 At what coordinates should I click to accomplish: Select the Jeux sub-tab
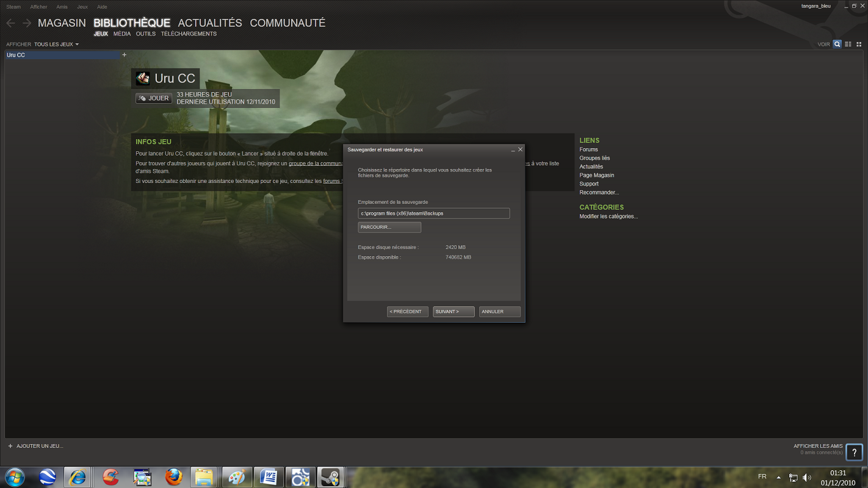coord(101,34)
